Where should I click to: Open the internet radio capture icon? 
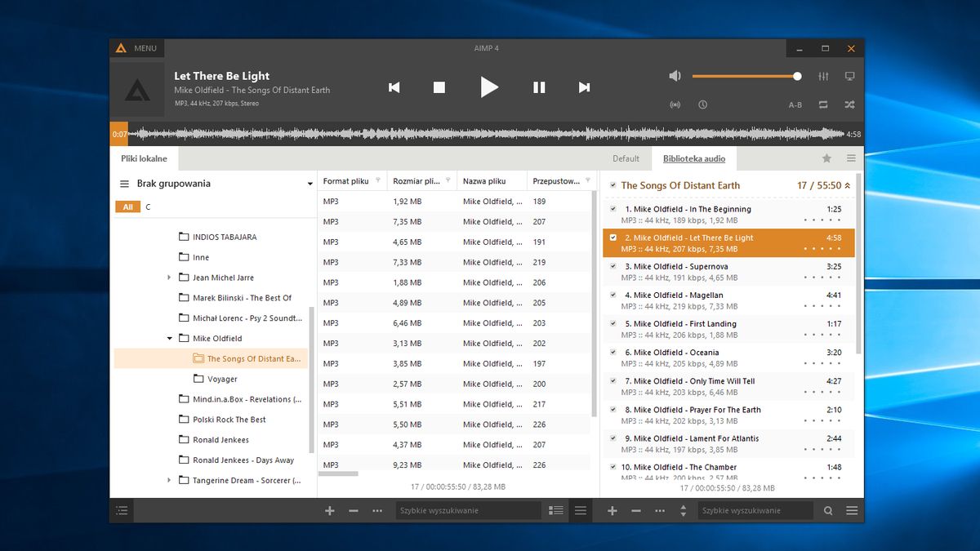[675, 104]
